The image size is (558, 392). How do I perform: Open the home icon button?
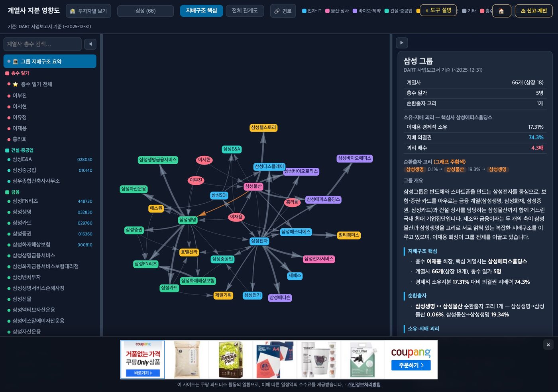tap(501, 11)
